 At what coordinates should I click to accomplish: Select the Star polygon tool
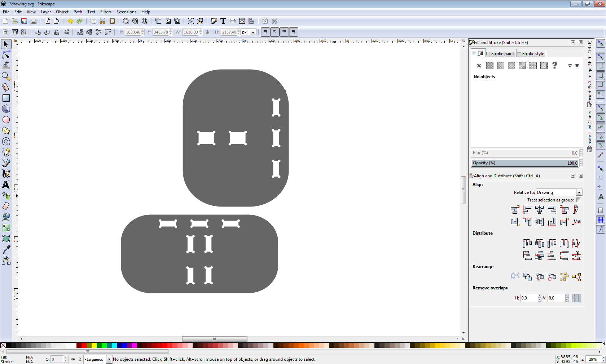click(x=6, y=130)
